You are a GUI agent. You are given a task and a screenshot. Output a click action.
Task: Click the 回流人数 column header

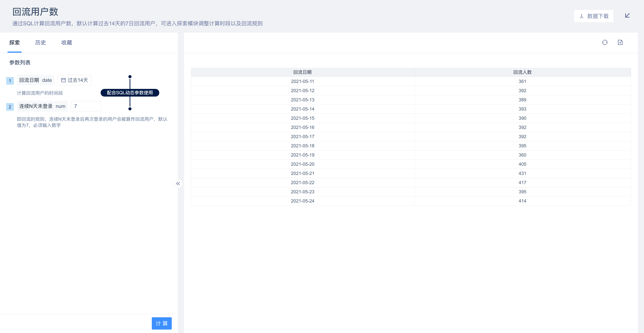[x=522, y=72]
